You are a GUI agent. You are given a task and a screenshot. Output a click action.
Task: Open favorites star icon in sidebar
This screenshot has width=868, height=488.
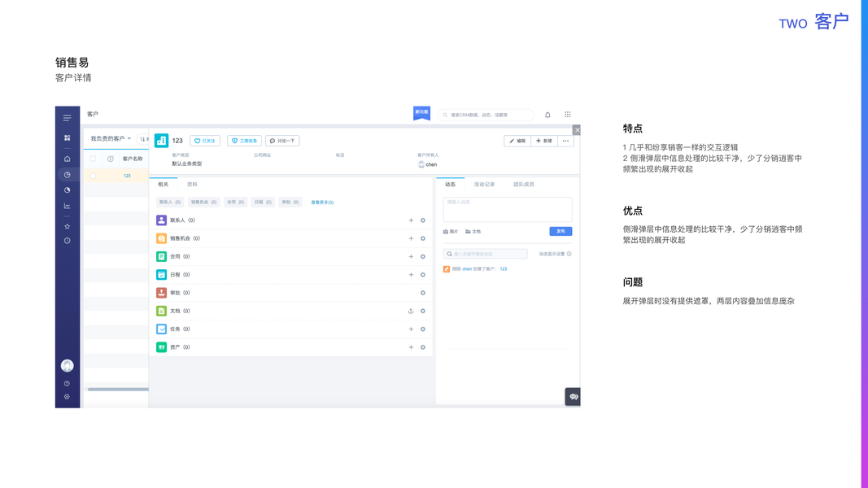pos(67,226)
